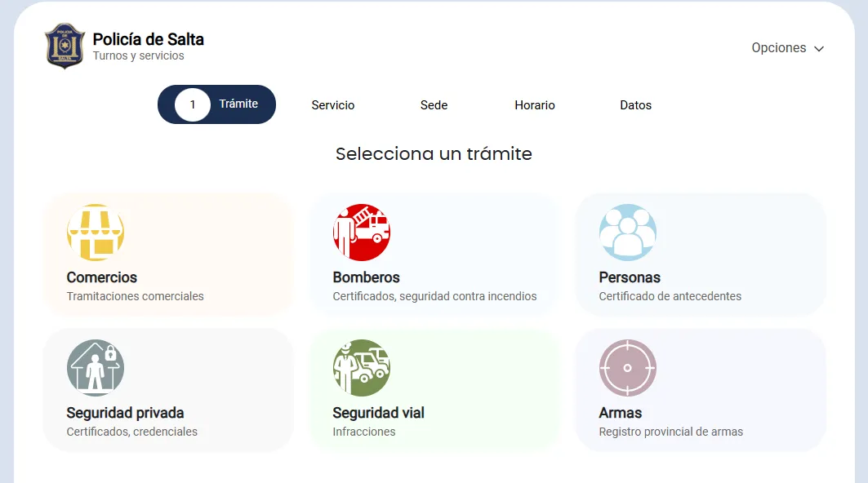Viewport: 868px width, 483px height.
Task: Select the Datos step
Action: point(635,104)
